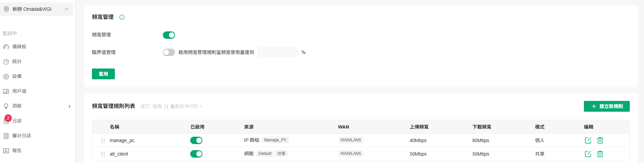Delete the all_client rule with trash icon
Image resolution: width=644 pixels, height=163 pixels.
click(x=600, y=154)
